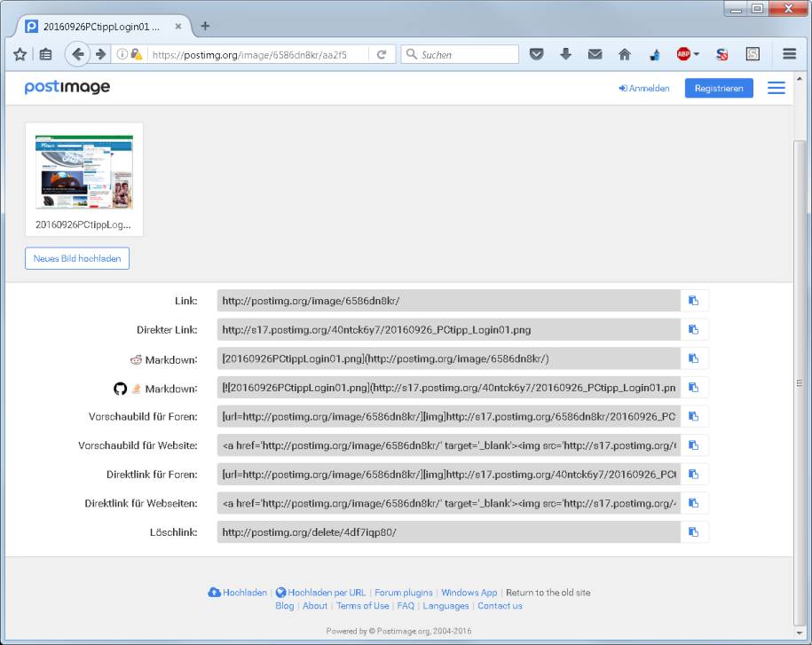Copy the Direkter Link to clipboard
The image size is (812, 645).
[x=695, y=329]
